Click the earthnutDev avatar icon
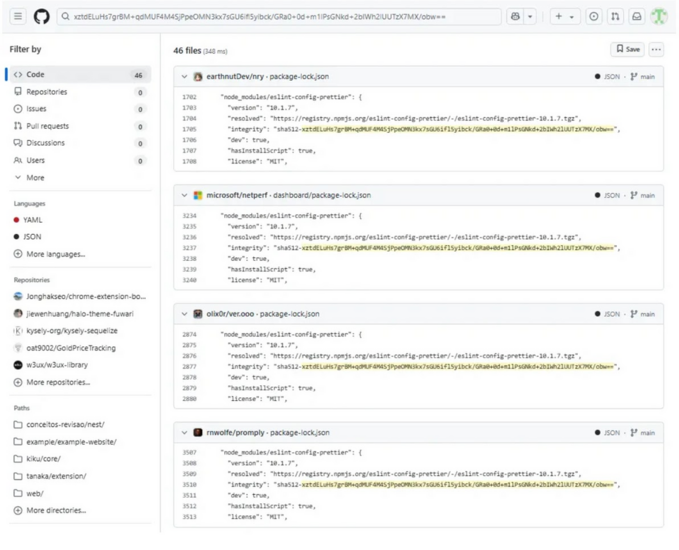This screenshot has height=550, width=679. [x=198, y=77]
